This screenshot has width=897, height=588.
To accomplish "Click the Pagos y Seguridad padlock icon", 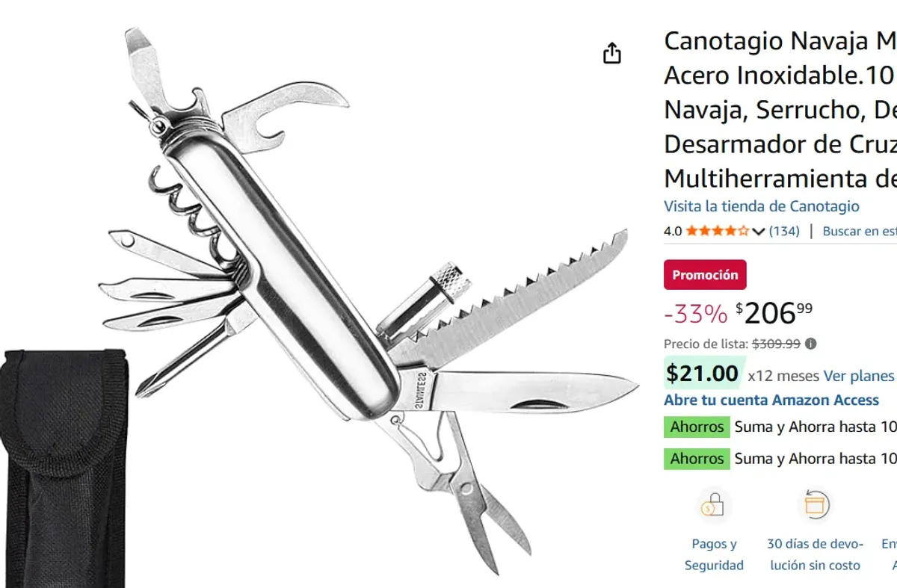I will click(712, 507).
